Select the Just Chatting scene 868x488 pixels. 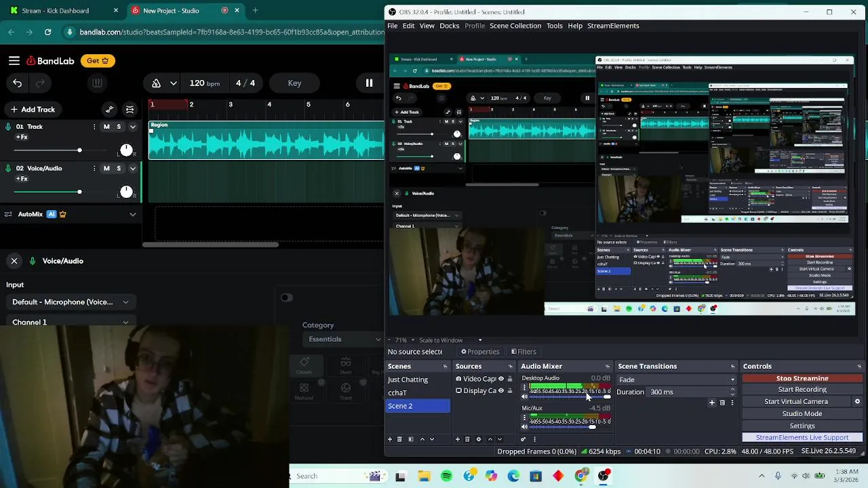click(418, 380)
